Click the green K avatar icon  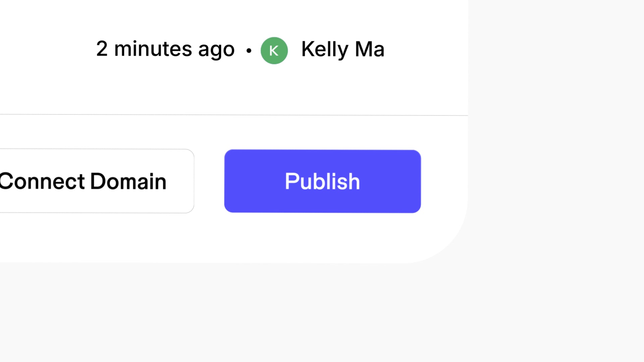click(x=274, y=51)
